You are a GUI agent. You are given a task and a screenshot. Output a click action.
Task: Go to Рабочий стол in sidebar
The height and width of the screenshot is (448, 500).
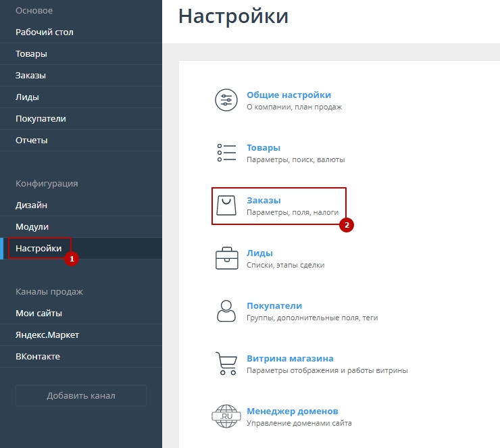pos(45,32)
